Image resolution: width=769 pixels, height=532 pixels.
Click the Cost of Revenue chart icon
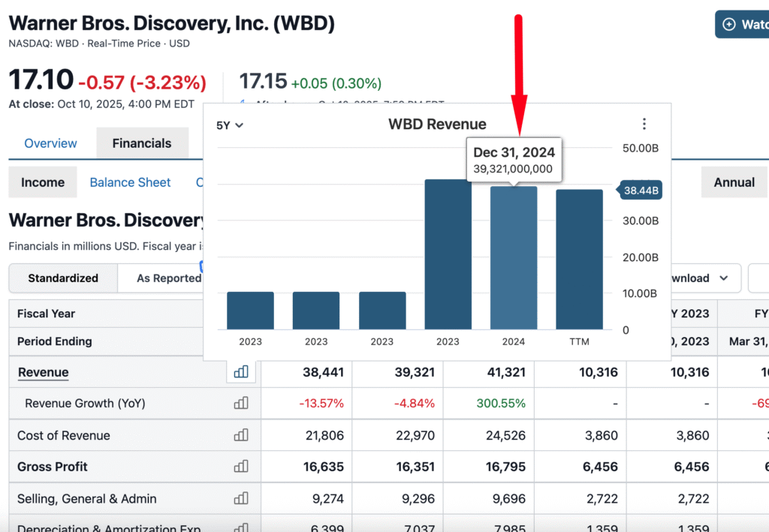[x=241, y=435]
